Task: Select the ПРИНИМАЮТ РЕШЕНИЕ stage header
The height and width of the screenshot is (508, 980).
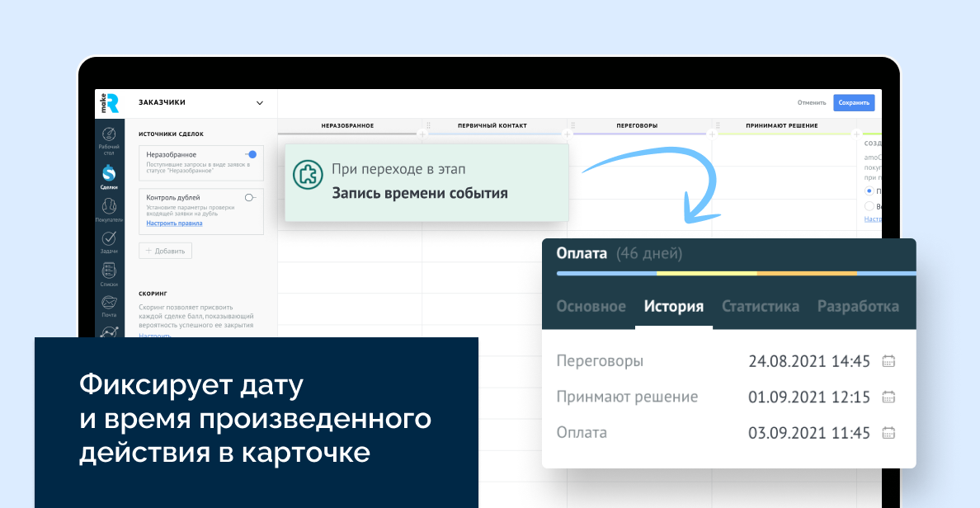Action: click(782, 125)
